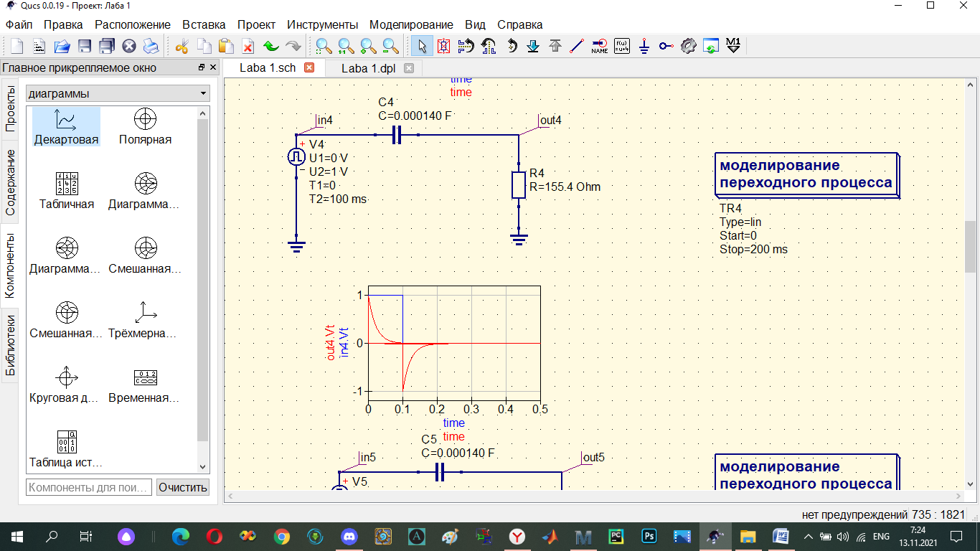Click the component list scroll-down arrow
The height and width of the screenshot is (551, 980).
[202, 467]
